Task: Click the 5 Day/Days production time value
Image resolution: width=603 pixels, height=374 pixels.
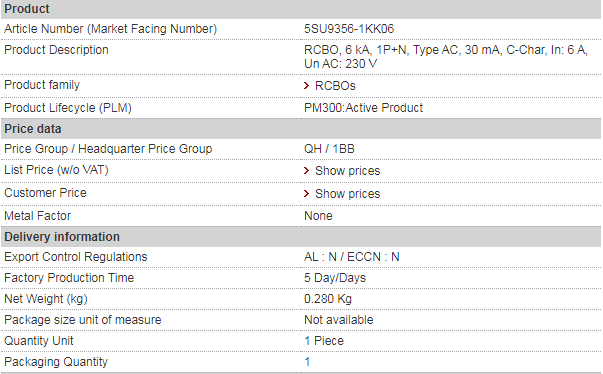Action: [x=335, y=278]
